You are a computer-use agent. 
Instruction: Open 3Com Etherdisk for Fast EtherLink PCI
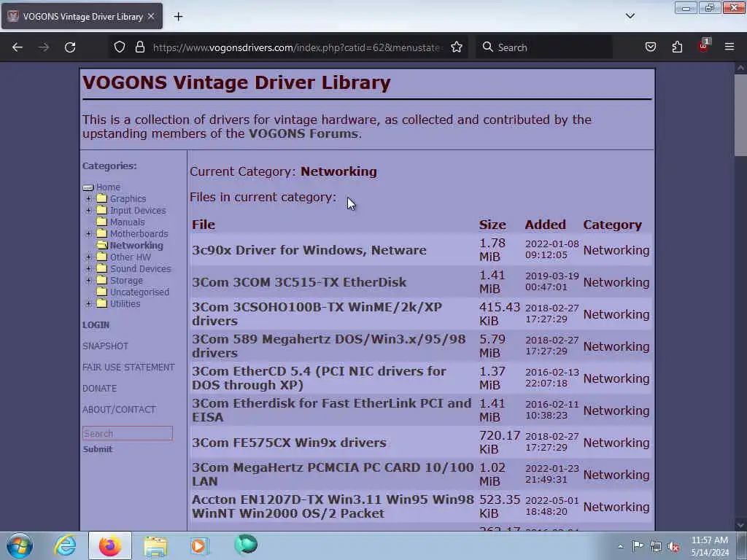(x=332, y=410)
